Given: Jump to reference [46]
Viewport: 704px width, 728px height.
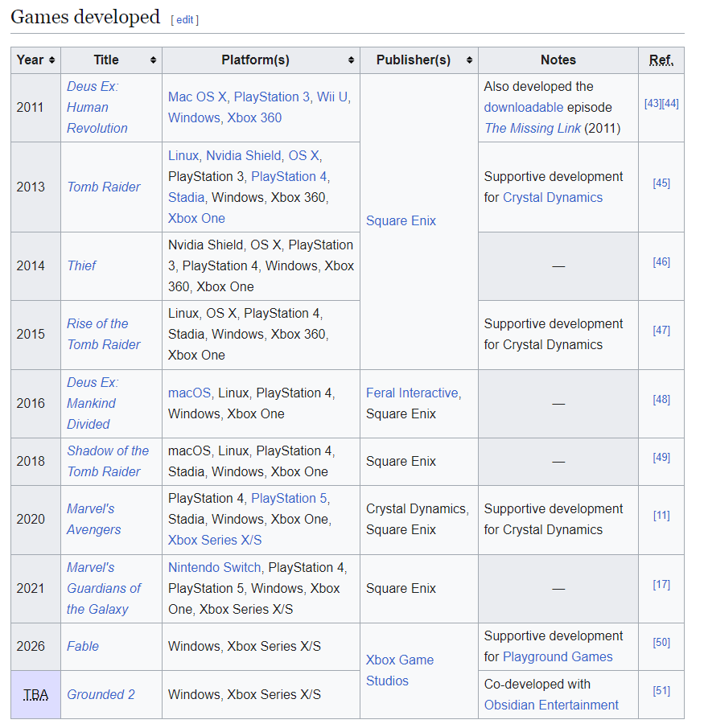Looking at the screenshot, I should [x=661, y=262].
